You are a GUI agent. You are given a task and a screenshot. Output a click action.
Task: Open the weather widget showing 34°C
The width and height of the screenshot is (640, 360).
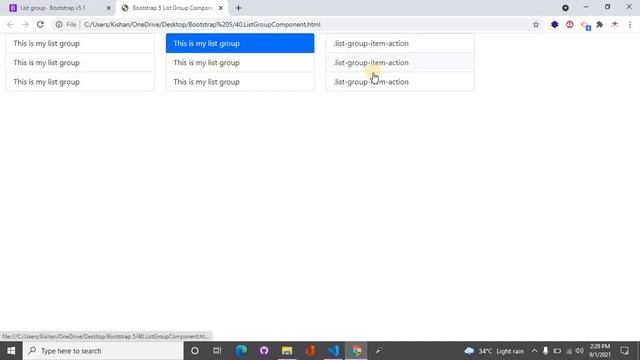[494, 351]
